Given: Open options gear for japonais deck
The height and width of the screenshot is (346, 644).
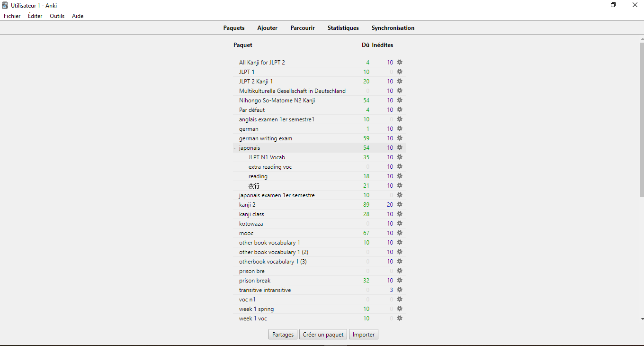Looking at the screenshot, I should (x=400, y=147).
